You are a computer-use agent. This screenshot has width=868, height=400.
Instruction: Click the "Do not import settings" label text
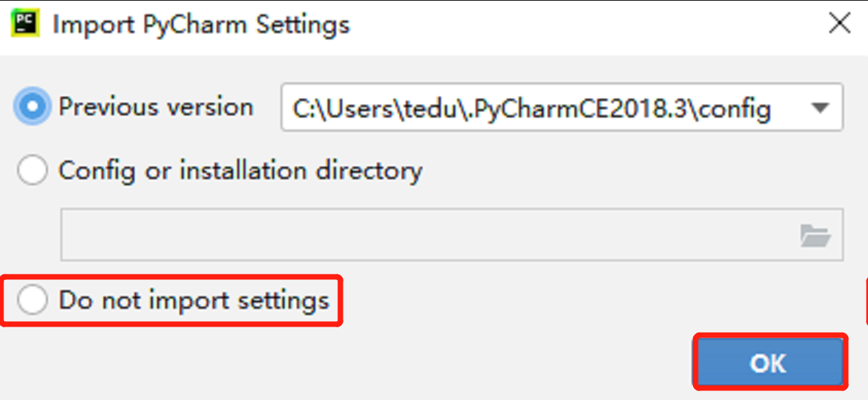(194, 301)
